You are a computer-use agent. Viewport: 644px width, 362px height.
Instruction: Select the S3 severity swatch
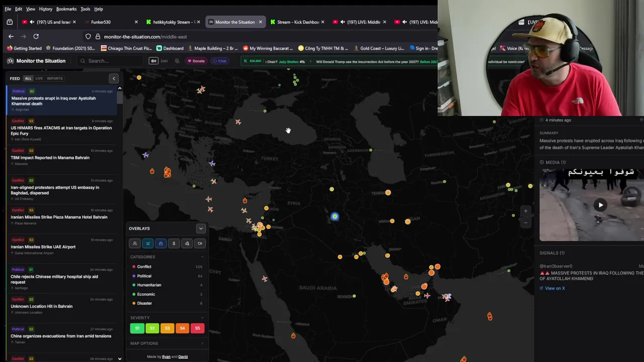click(167, 328)
